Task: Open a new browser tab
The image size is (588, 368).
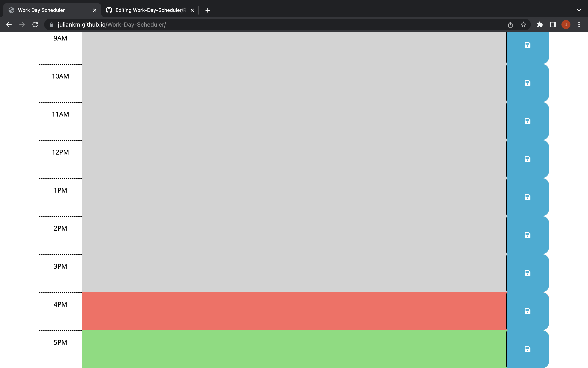Action: 208,10
